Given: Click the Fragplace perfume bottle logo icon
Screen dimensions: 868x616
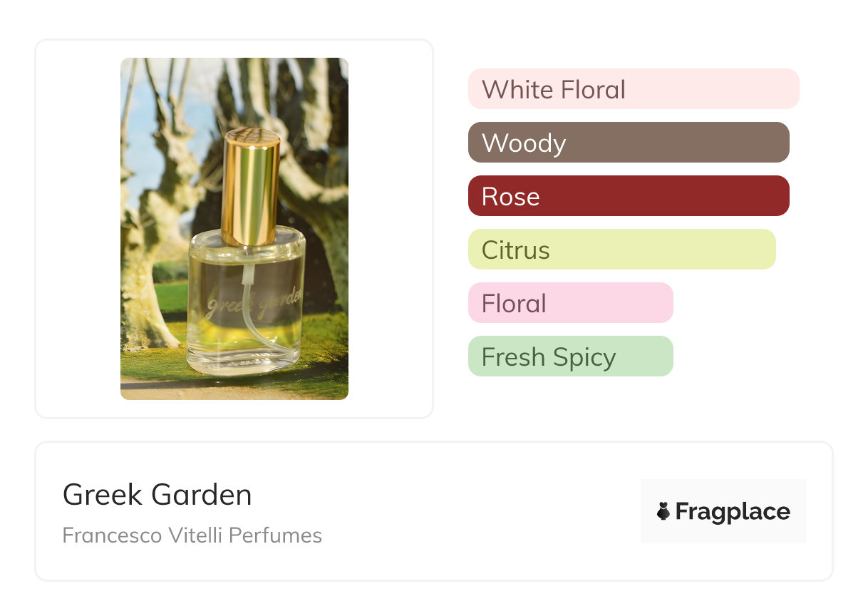Looking at the screenshot, I should coord(663,511).
